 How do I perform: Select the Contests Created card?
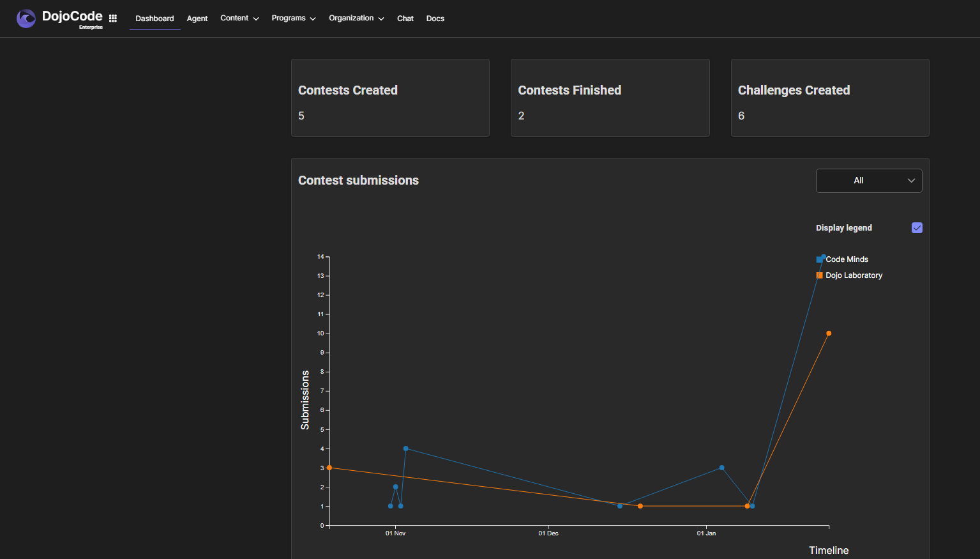point(390,98)
